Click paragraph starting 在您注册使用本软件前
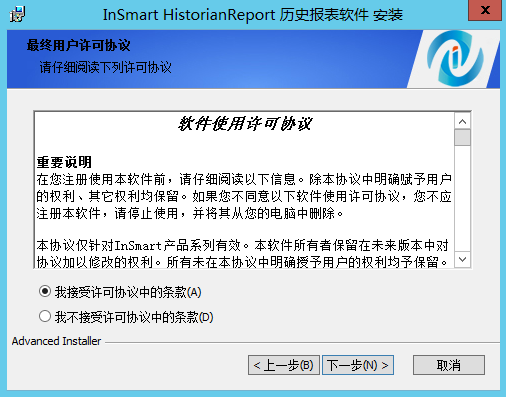The width and height of the screenshot is (506, 397). coord(244,196)
